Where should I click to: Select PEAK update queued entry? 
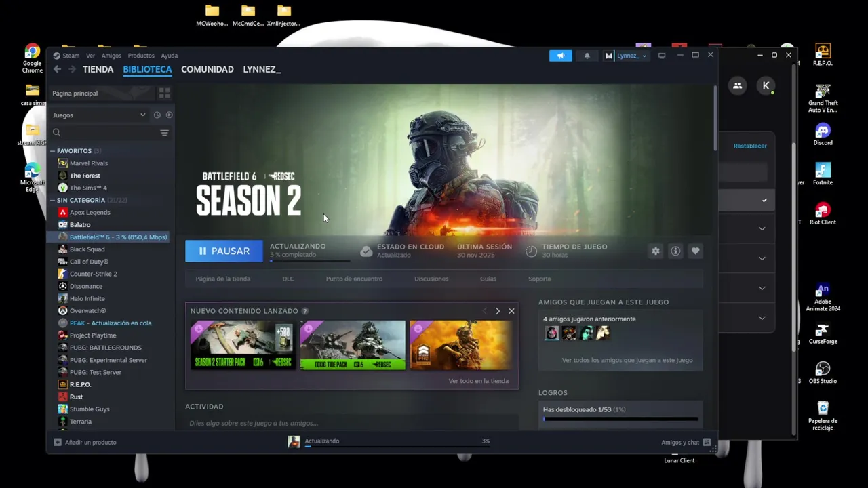point(111,323)
